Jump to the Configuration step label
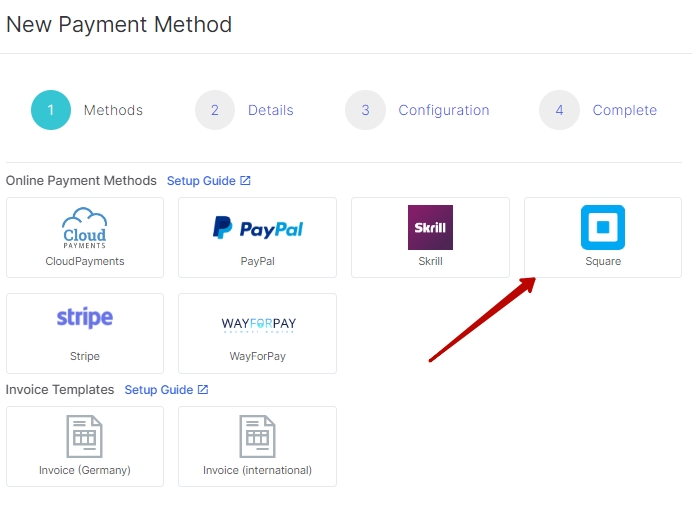This screenshot has width=692, height=508. pos(443,110)
